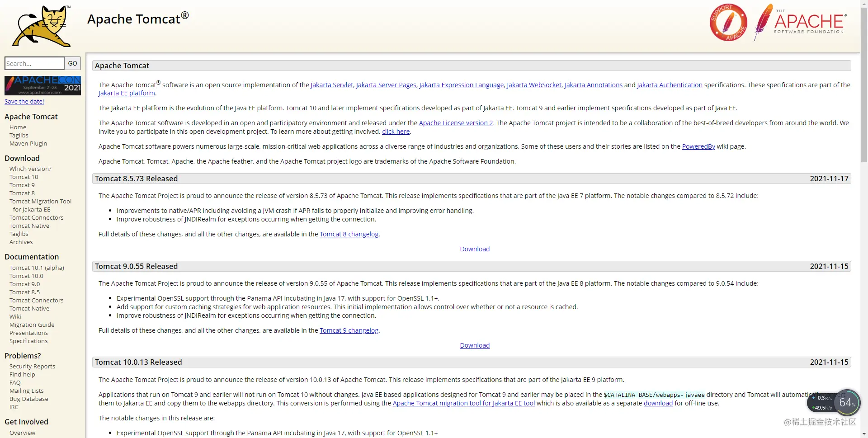Screen dimensions: 868x438
Task: Open the Jakarta Servlet specification link
Action: click(x=332, y=85)
